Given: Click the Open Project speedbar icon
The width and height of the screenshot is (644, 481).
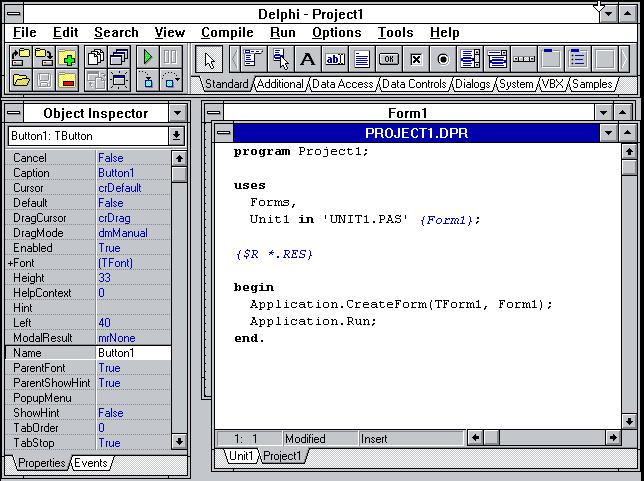Looking at the screenshot, I should coord(20,58).
